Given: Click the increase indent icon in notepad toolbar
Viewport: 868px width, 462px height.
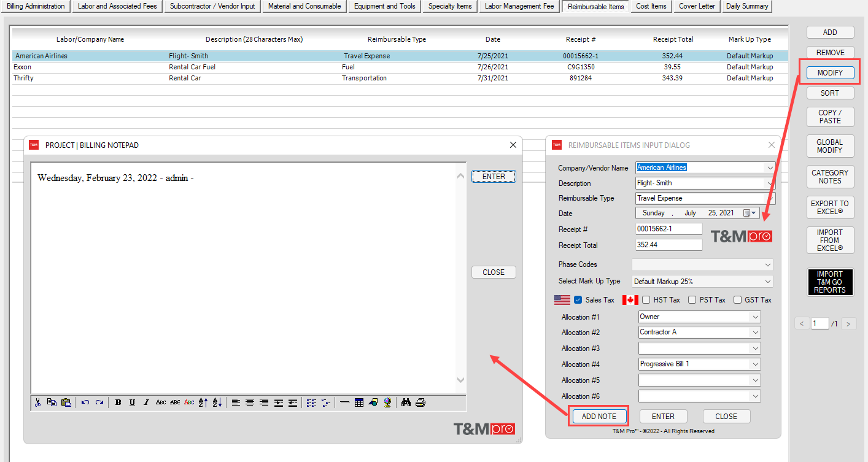Looking at the screenshot, I should (x=279, y=402).
